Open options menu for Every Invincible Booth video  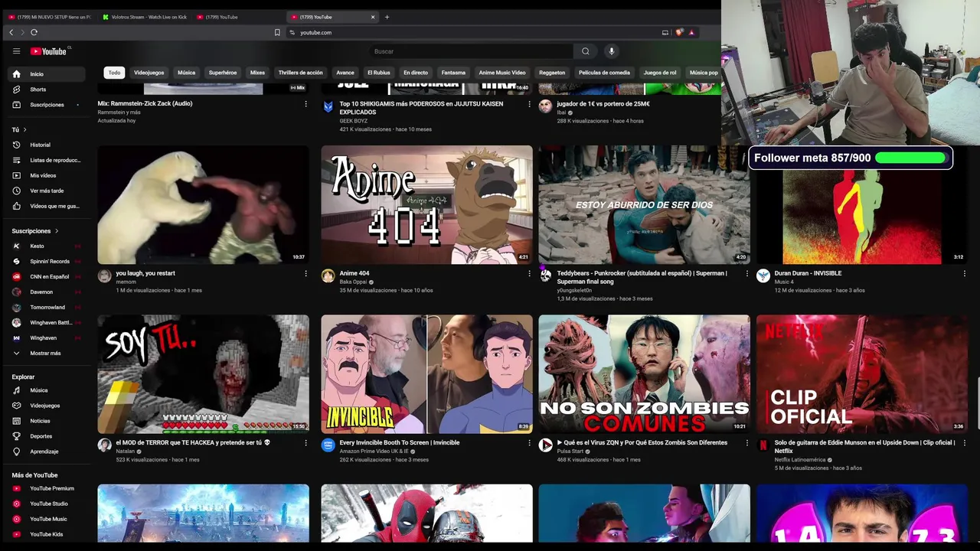529,442
